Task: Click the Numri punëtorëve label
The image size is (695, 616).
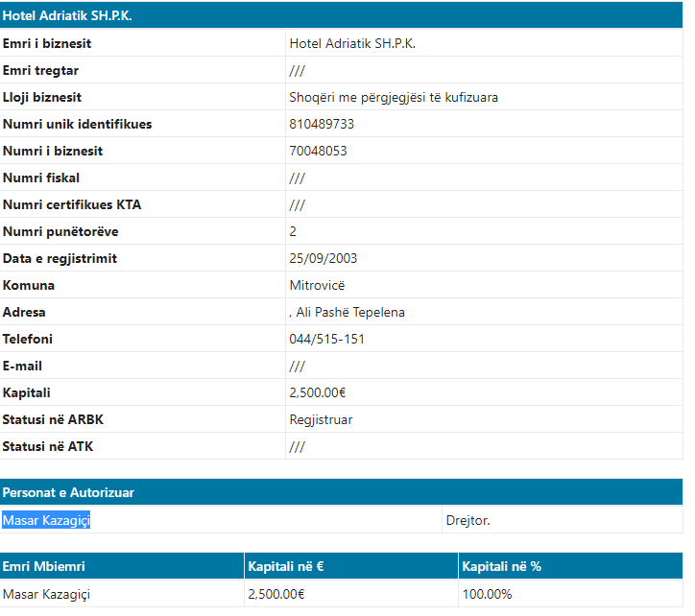Action: pyautogui.click(x=60, y=231)
